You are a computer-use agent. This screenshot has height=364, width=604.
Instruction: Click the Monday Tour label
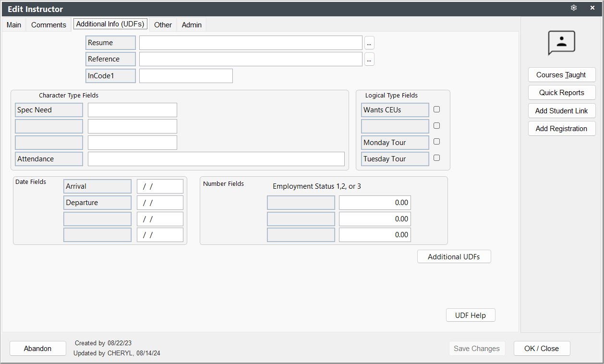click(x=395, y=143)
